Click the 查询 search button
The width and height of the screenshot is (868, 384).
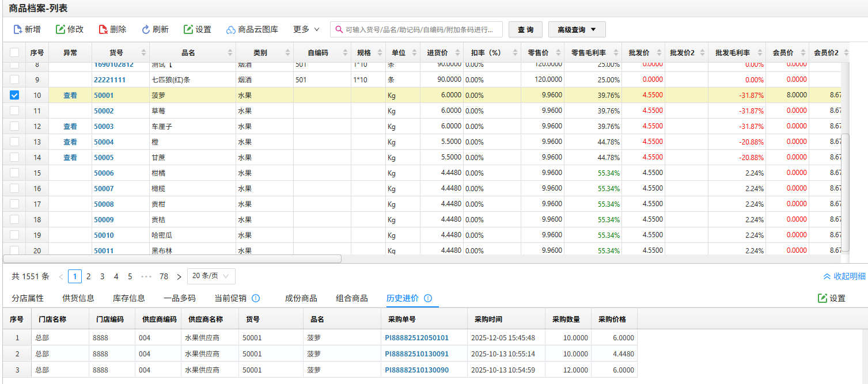tap(525, 29)
